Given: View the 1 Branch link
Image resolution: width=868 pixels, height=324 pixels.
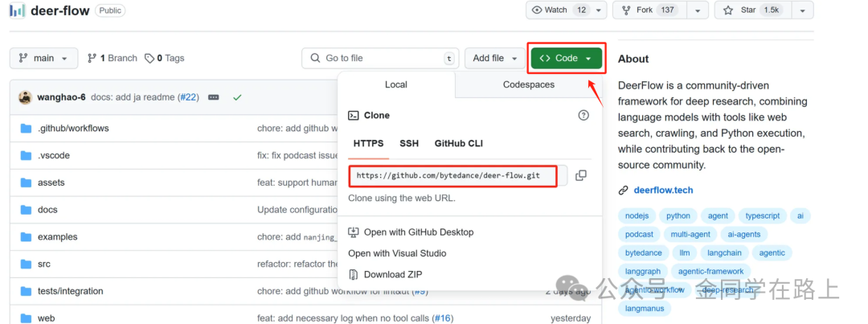Looking at the screenshot, I should click(113, 58).
